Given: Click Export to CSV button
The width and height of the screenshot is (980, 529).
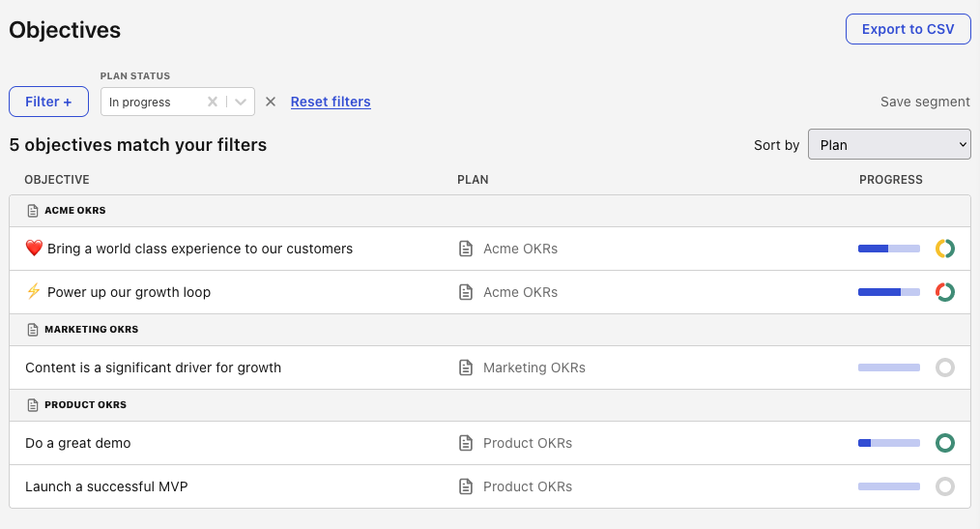Looking at the screenshot, I should coord(908,29).
